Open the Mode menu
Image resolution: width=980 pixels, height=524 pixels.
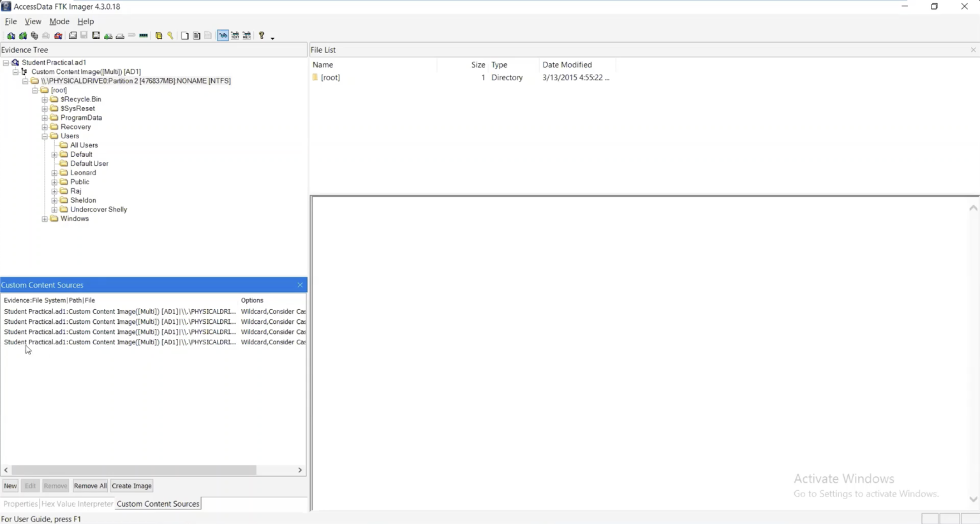pos(59,21)
